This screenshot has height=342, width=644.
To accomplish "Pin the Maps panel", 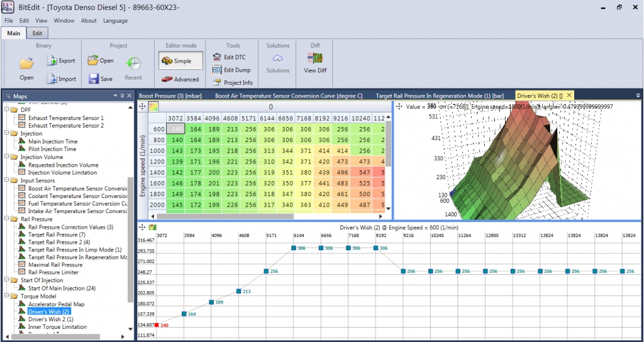I will (x=122, y=96).
